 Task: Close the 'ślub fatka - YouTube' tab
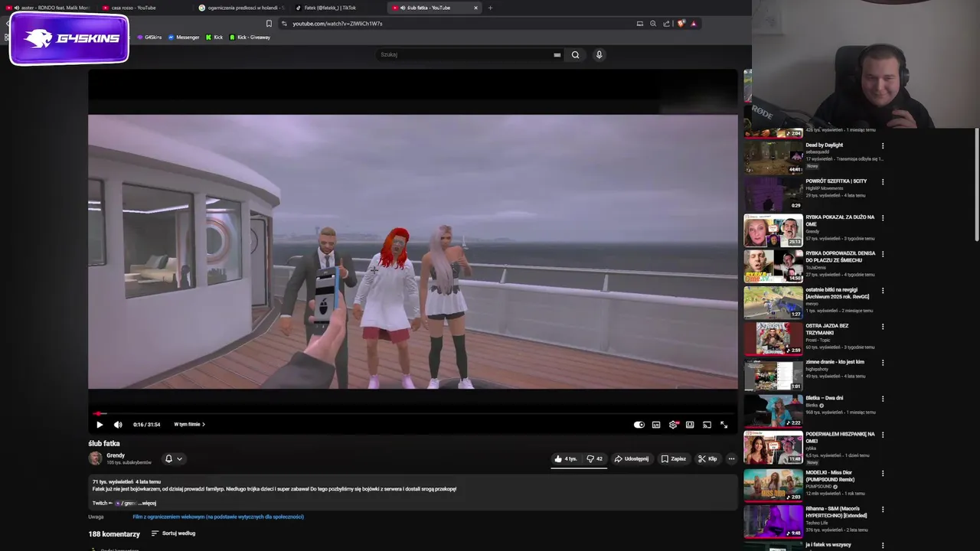[475, 8]
